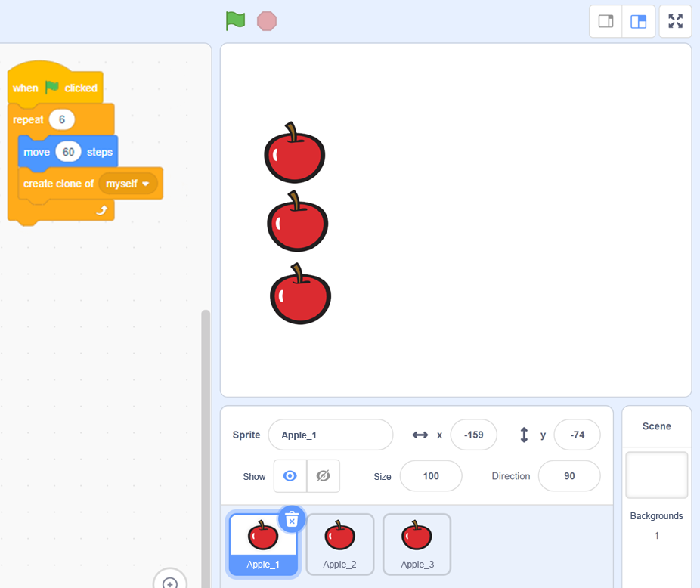This screenshot has height=588, width=700.
Task: Start the project with the green flag
Action: [x=235, y=21]
